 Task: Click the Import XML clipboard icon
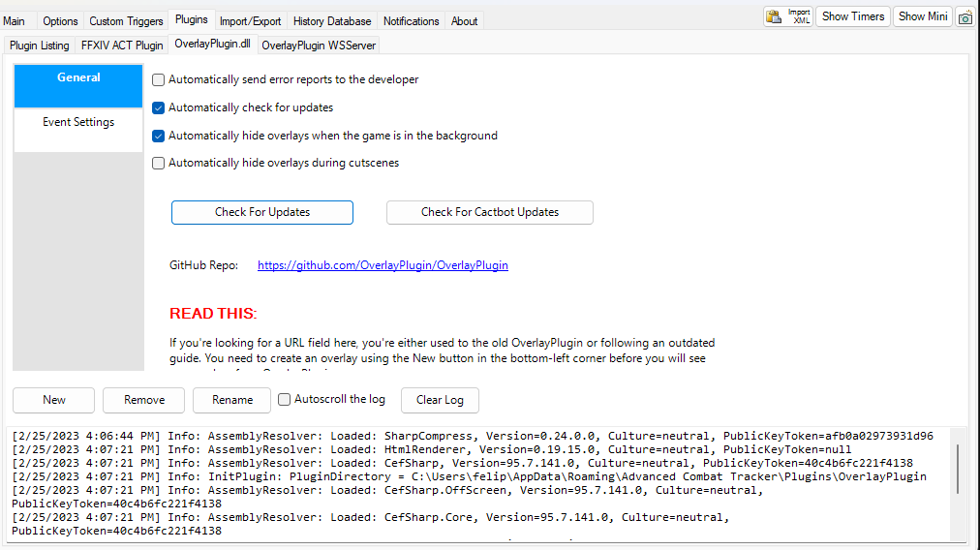click(x=787, y=16)
